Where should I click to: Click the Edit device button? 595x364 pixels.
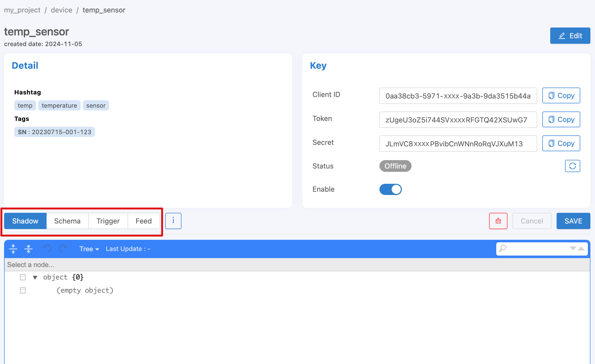point(570,36)
